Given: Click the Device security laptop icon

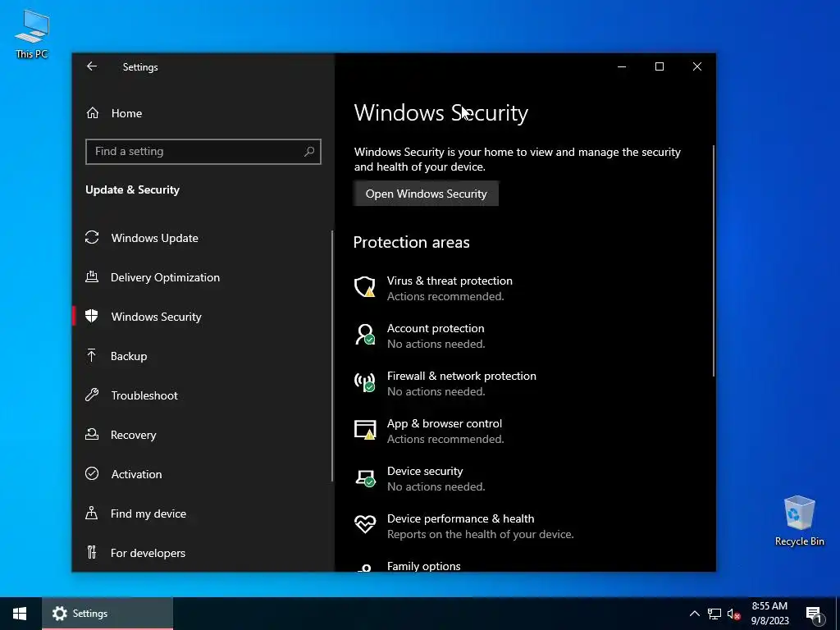Looking at the screenshot, I should (x=365, y=477).
